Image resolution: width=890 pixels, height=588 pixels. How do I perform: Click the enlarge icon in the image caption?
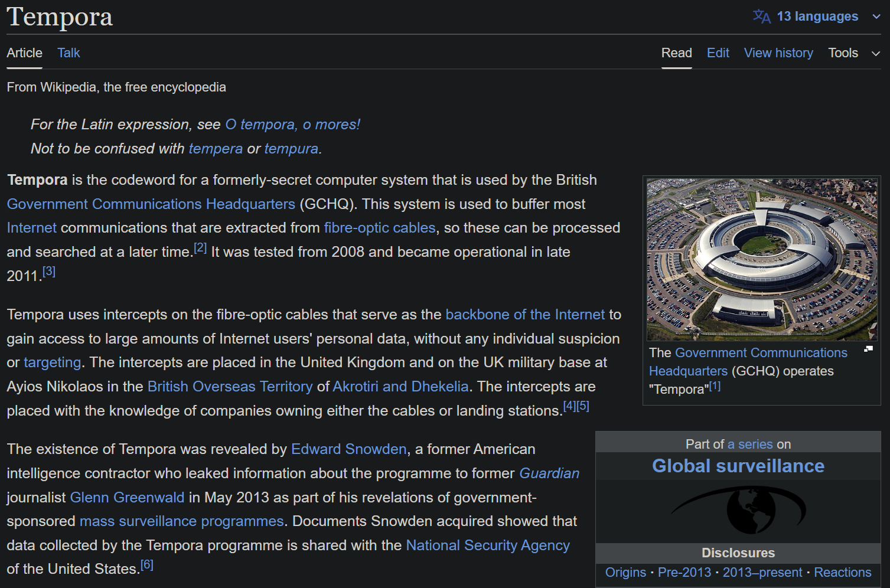click(x=868, y=349)
